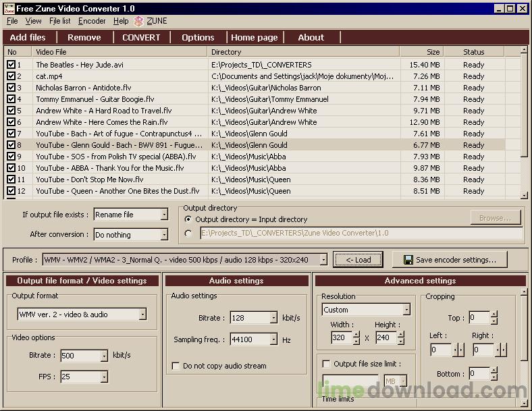Viewport: 532px width, 411px height.
Task: Increase Width with the up spinner arrow
Action: (356, 335)
